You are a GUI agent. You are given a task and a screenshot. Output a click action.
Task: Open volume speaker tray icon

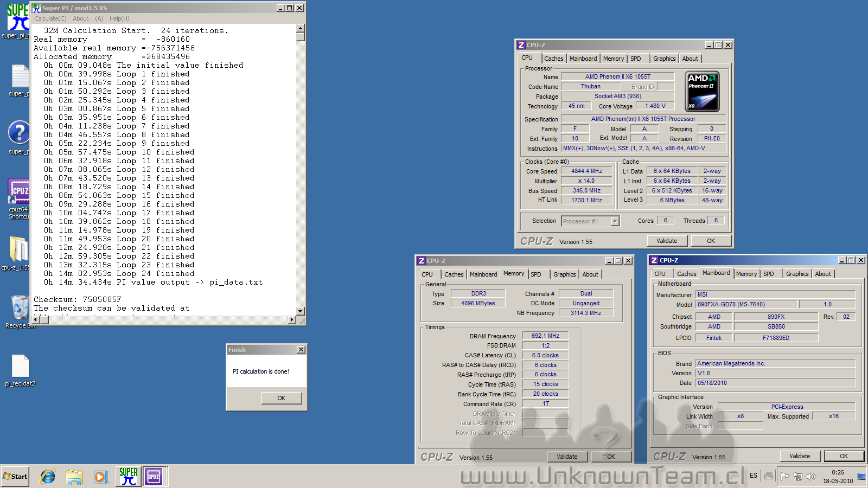pos(811,477)
